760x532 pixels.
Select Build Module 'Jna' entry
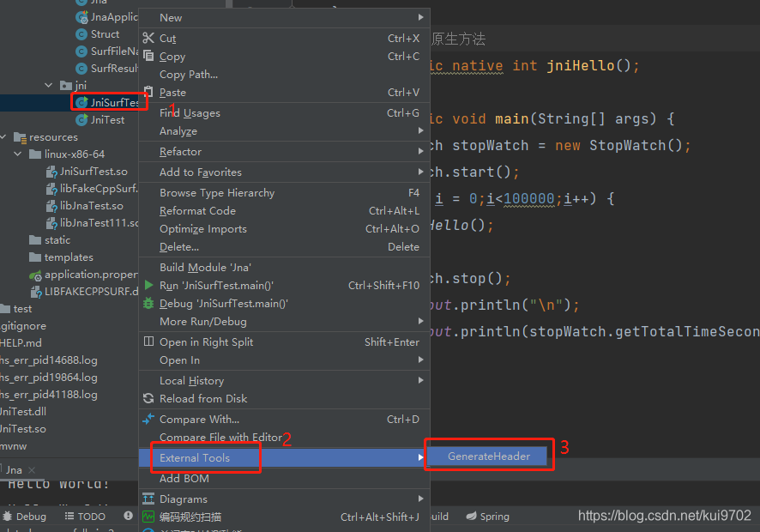(284, 267)
